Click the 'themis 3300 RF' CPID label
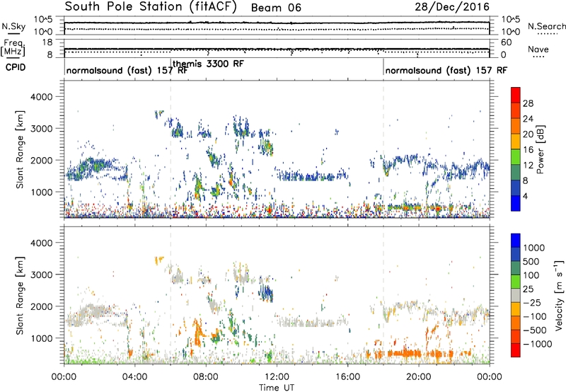The width and height of the screenshot is (566, 392). [208, 64]
